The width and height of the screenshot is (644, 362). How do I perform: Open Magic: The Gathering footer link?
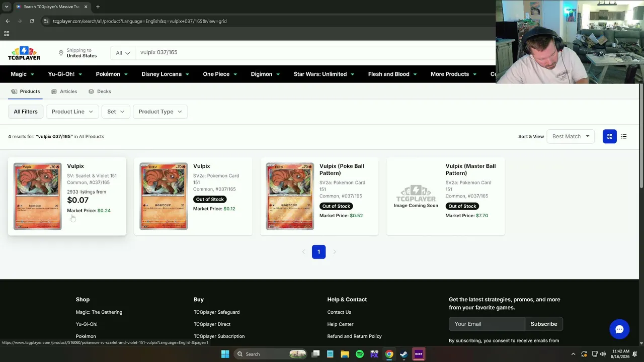pos(99,312)
